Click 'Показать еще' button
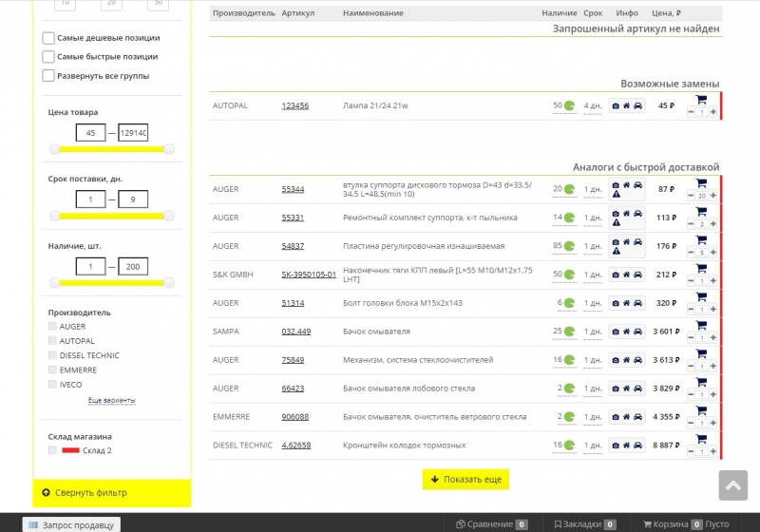Viewport: 760px width, 532px height. 465,479
